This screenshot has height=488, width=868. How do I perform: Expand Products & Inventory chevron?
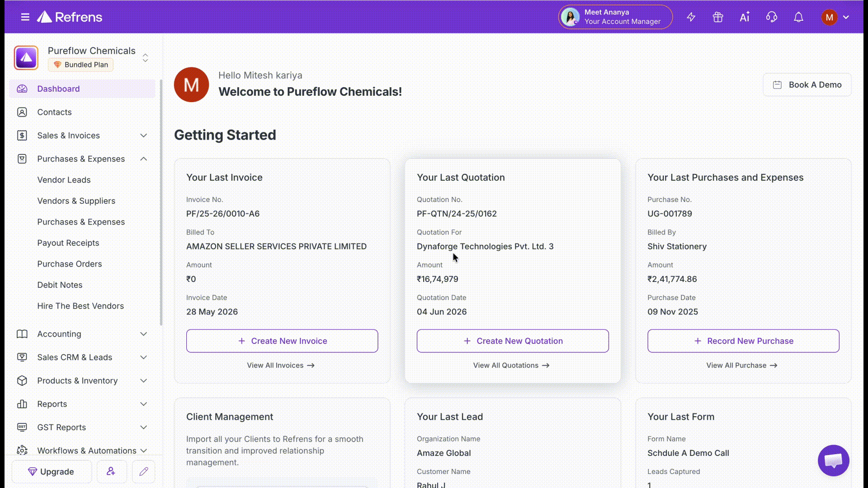144,380
